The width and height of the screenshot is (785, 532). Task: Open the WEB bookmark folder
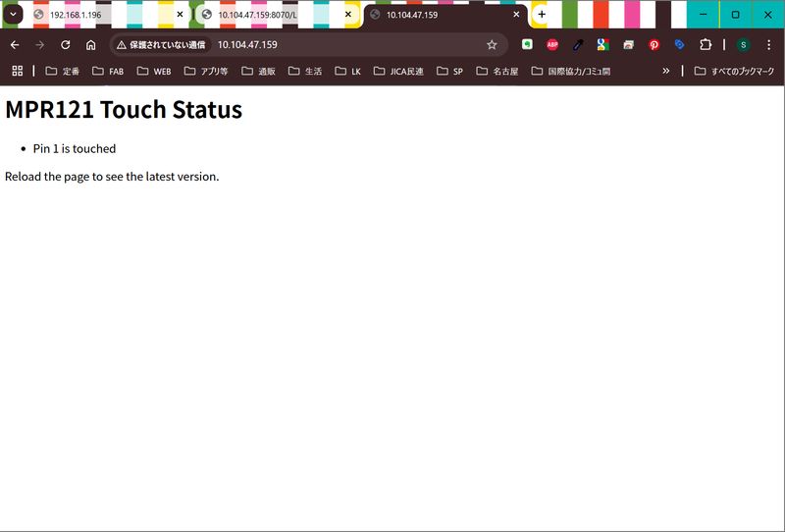pyautogui.click(x=154, y=71)
